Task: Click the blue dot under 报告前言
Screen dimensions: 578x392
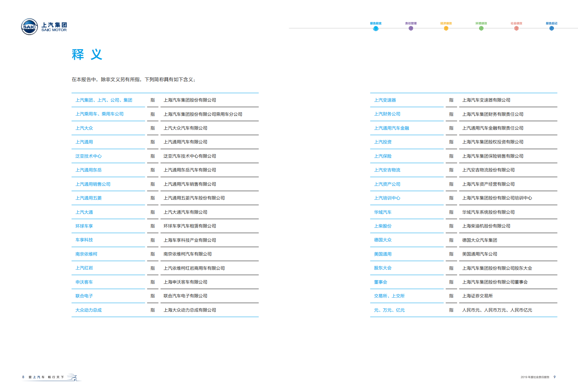Action: coord(376,28)
